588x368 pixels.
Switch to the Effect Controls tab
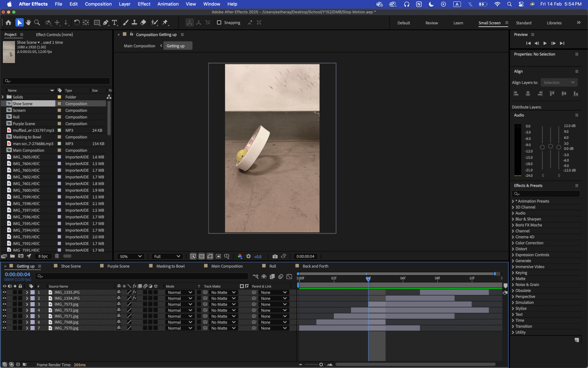(54, 35)
